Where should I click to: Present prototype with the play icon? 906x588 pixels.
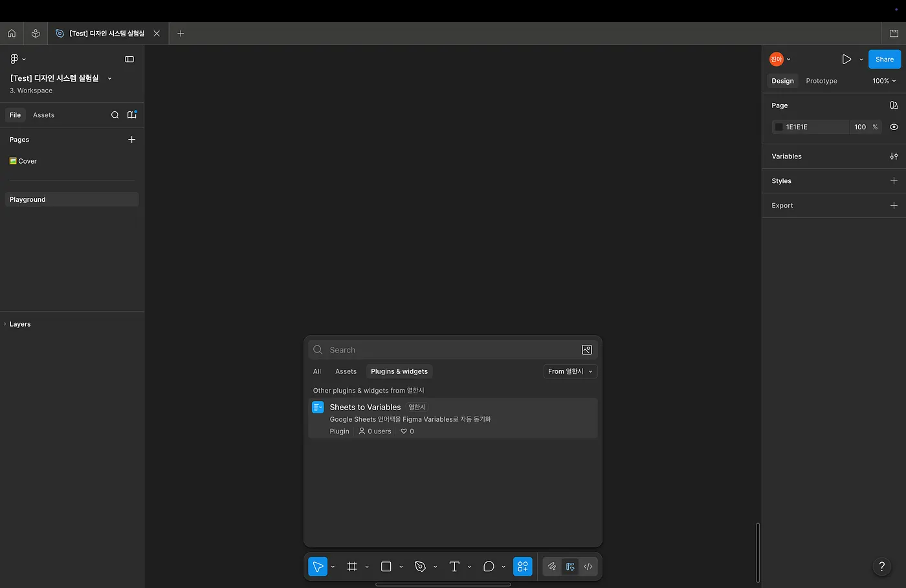pos(846,59)
